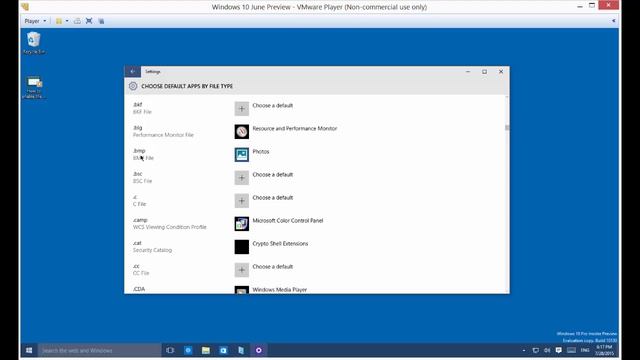Image resolution: width=640 pixels, height=360 pixels.
Task: Click the 'Search the web and Windows' box
Action: tap(100, 350)
